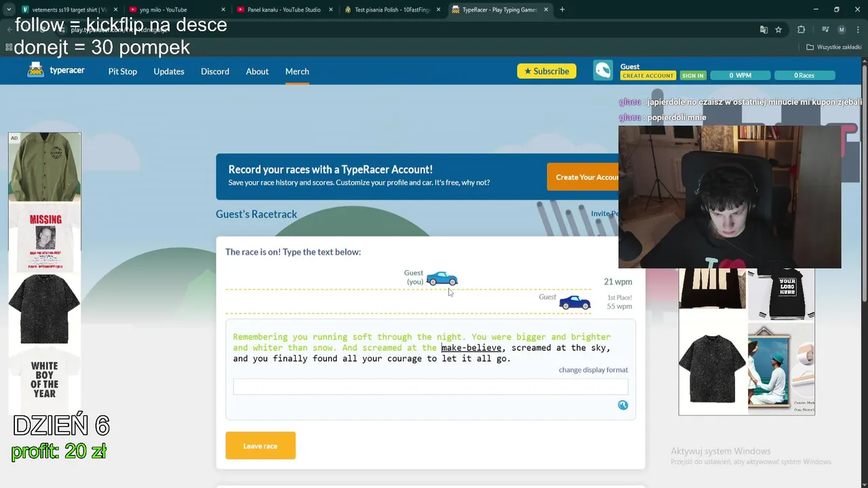Viewport: 868px width, 488px height.
Task: Open the Wszystkie zakładki bookmarks folder
Action: pyautogui.click(x=833, y=47)
